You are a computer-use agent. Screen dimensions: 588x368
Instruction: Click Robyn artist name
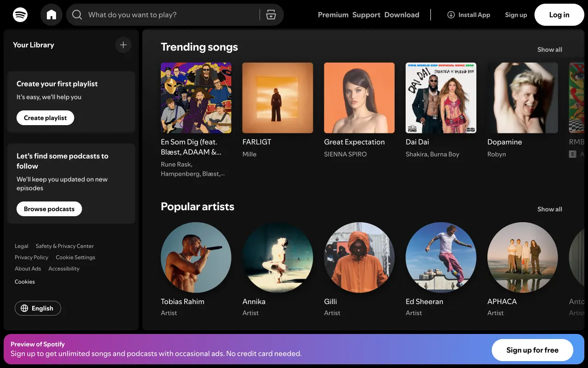pos(497,154)
